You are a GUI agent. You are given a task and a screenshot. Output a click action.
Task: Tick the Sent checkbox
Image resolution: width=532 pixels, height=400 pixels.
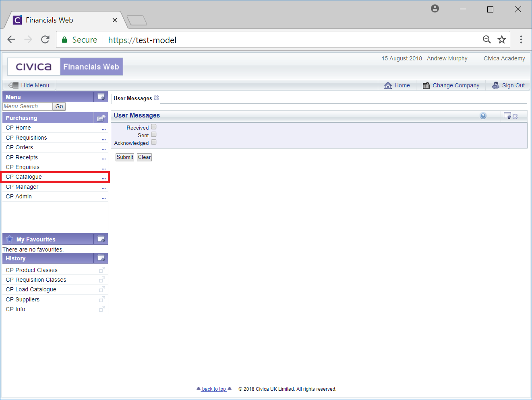click(x=153, y=134)
